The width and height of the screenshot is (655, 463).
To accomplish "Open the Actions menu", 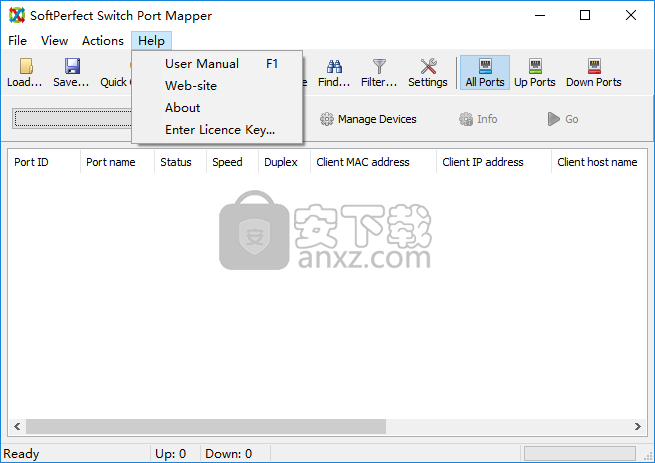I will 103,41.
